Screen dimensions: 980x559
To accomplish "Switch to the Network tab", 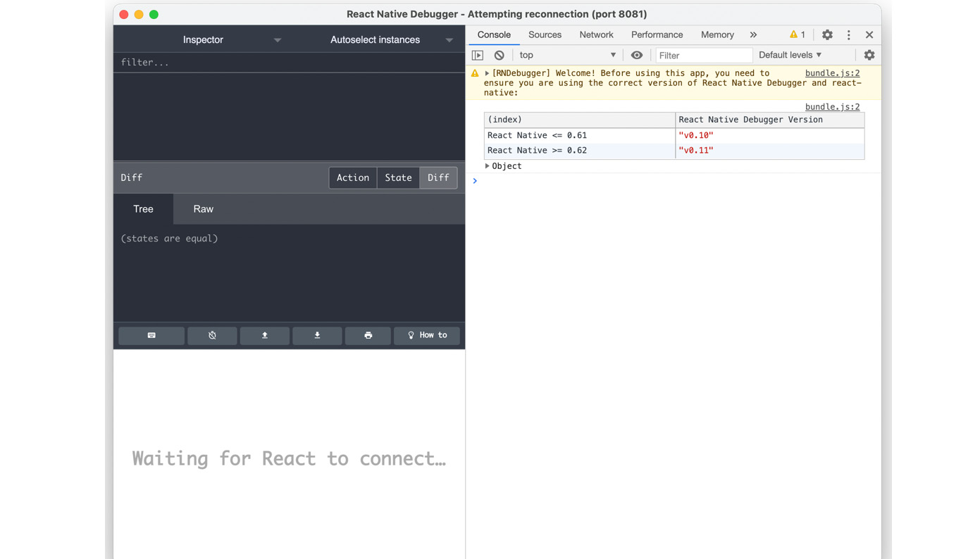I will point(596,34).
